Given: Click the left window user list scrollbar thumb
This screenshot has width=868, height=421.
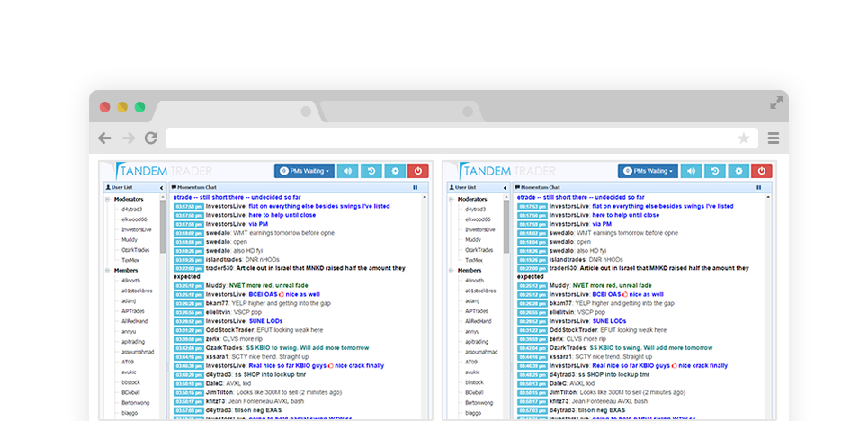Looking at the screenshot, I should click(x=163, y=227).
